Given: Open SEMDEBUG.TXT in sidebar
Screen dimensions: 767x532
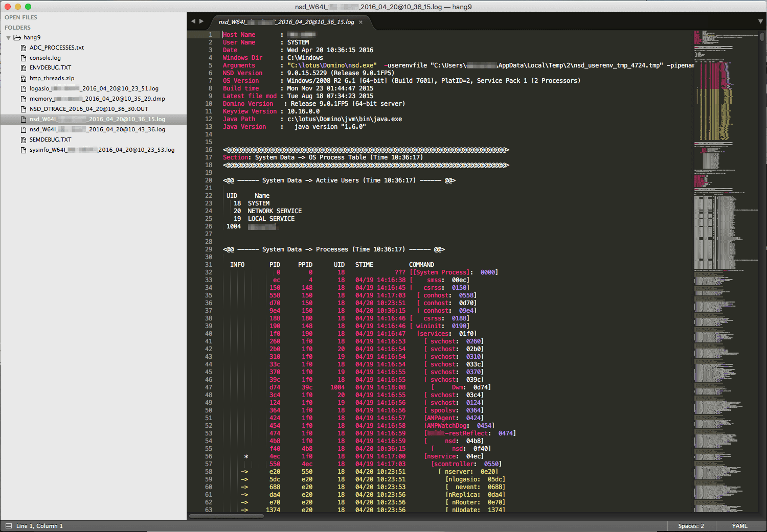Looking at the screenshot, I should point(50,140).
